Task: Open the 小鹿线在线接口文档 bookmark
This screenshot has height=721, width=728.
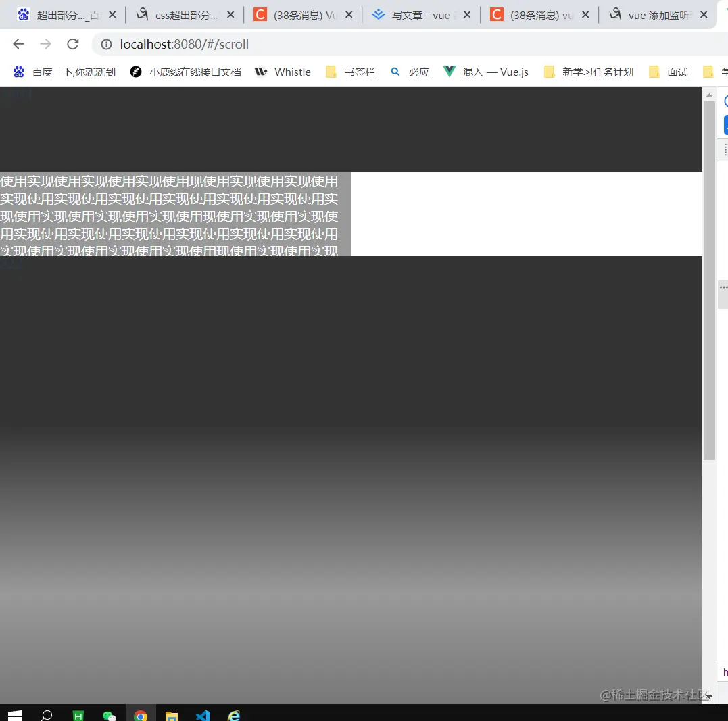Action: [x=186, y=72]
